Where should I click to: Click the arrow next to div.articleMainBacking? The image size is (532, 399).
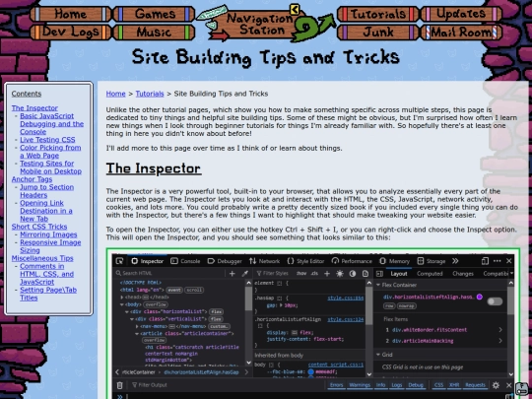500,341
